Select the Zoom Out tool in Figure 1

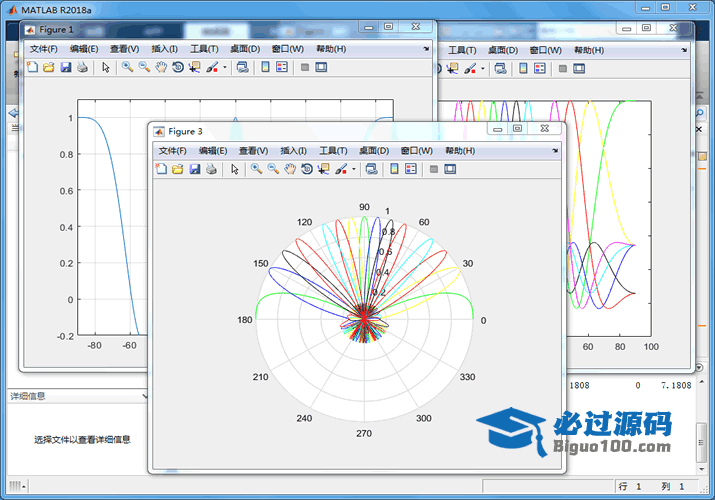[144, 67]
